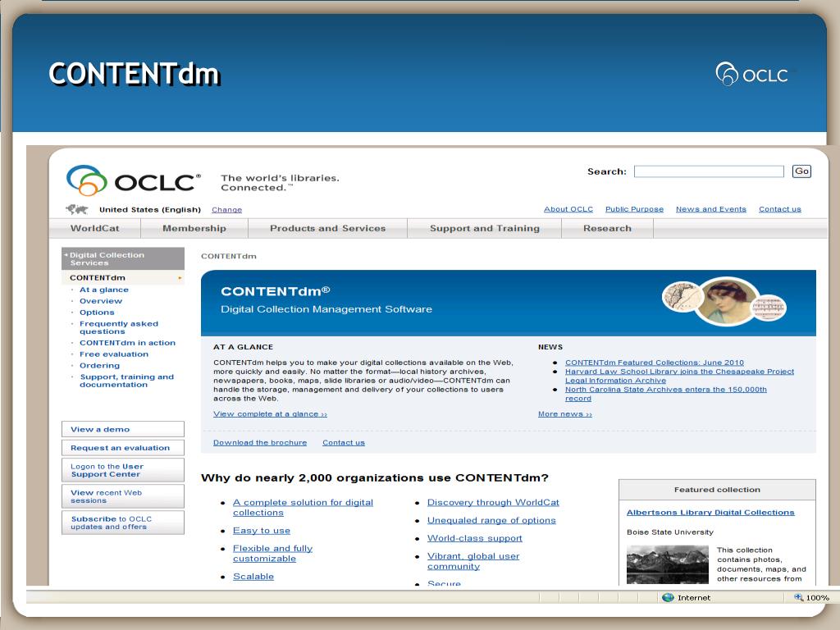The width and height of the screenshot is (840, 630).
Task: Open A complete solution for digital collections
Action: (x=303, y=507)
